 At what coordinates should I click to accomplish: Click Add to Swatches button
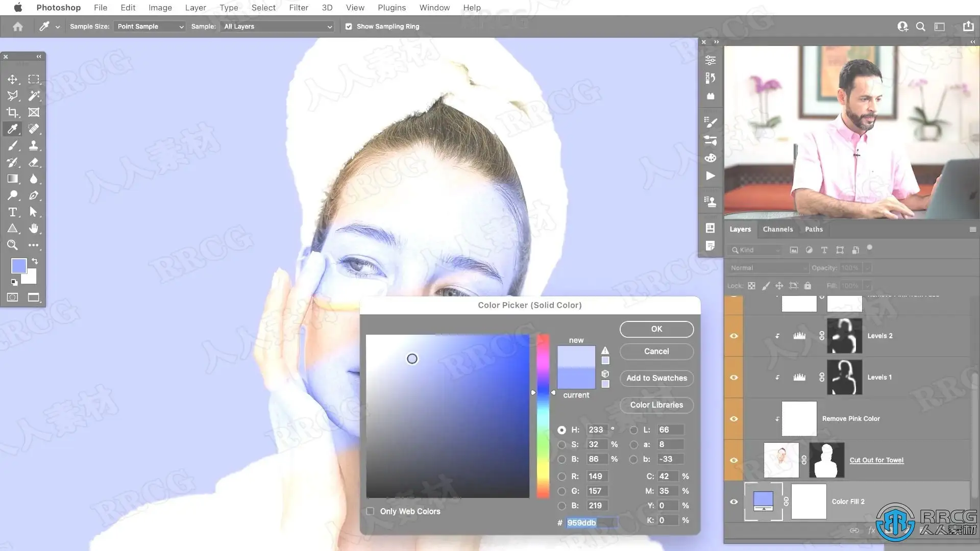point(656,378)
